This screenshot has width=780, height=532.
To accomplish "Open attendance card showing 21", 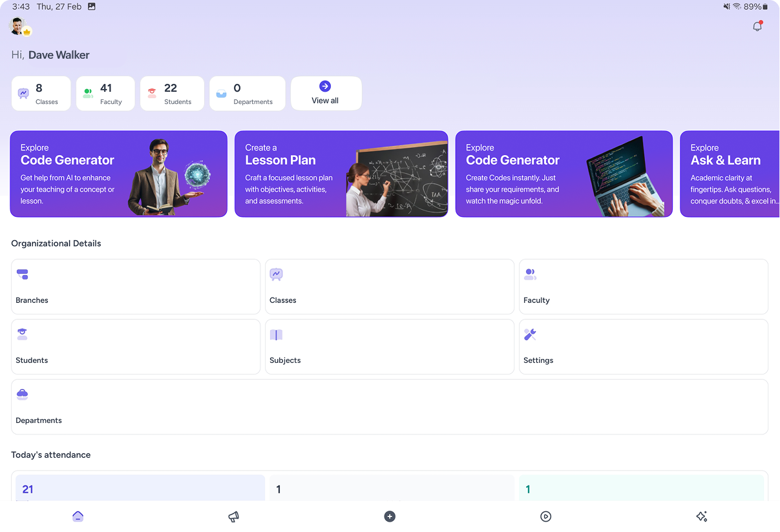I will [x=140, y=488].
